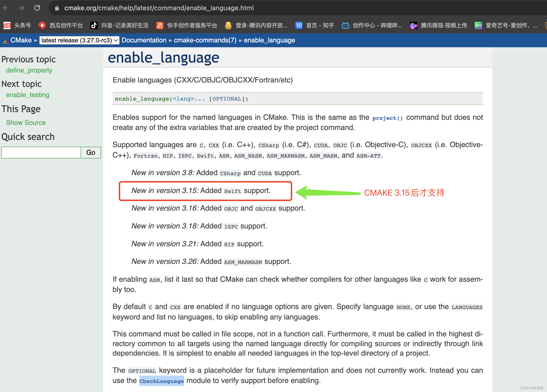Click Show Source link
The height and width of the screenshot is (392, 547).
tap(26, 123)
